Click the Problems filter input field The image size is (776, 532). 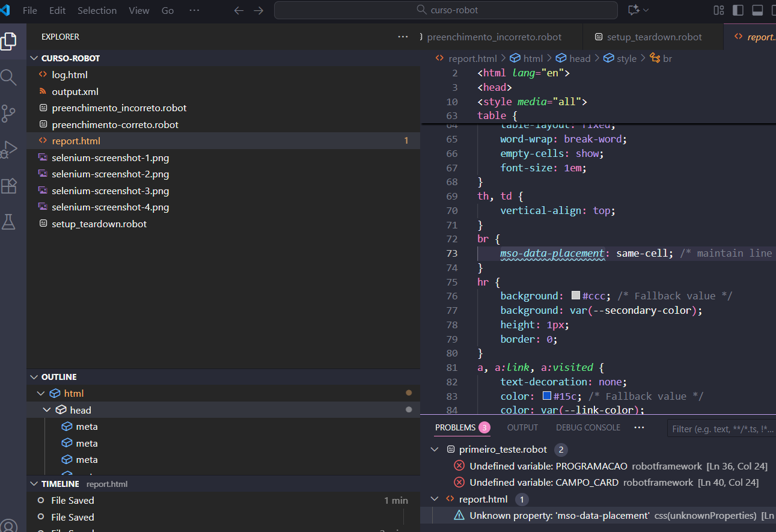point(721,429)
